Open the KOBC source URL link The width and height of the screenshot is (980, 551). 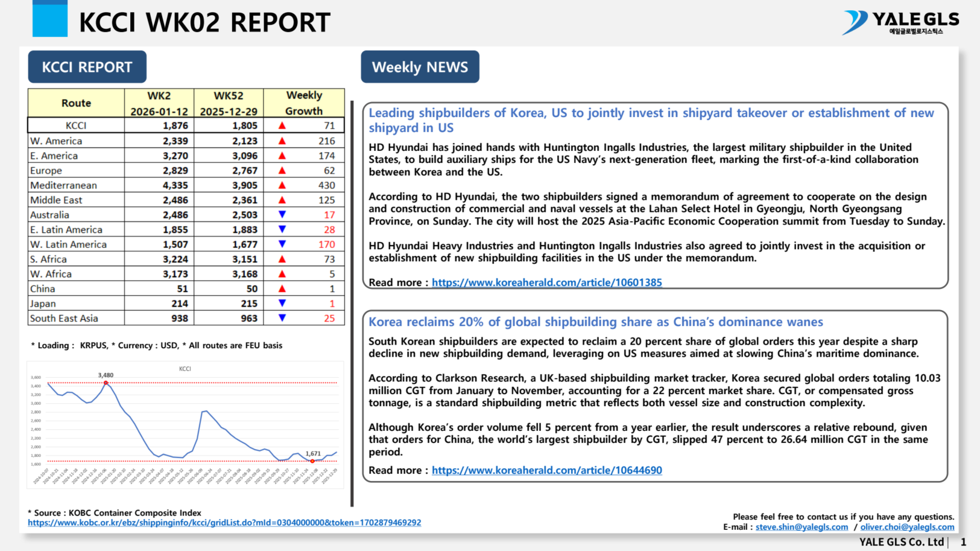(x=224, y=523)
